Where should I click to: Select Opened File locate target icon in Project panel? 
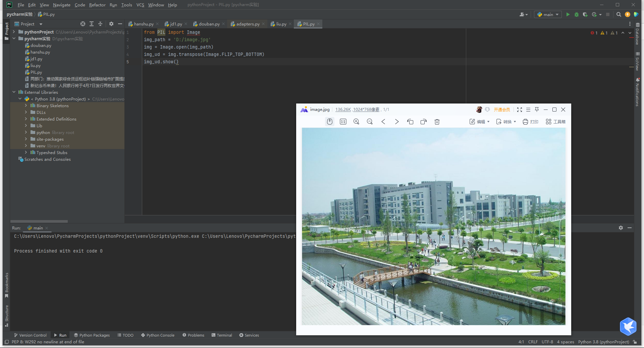[83, 24]
